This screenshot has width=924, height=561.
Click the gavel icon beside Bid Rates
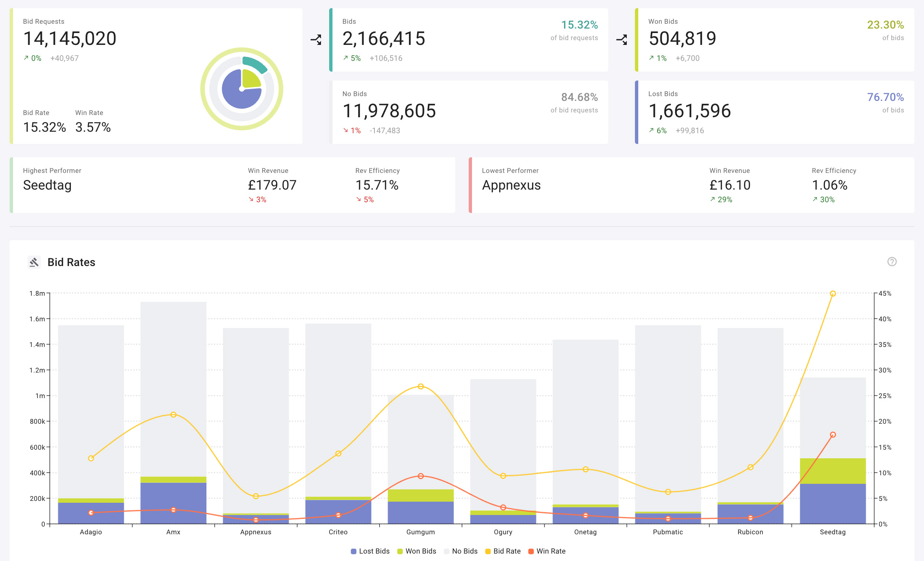[x=34, y=262]
